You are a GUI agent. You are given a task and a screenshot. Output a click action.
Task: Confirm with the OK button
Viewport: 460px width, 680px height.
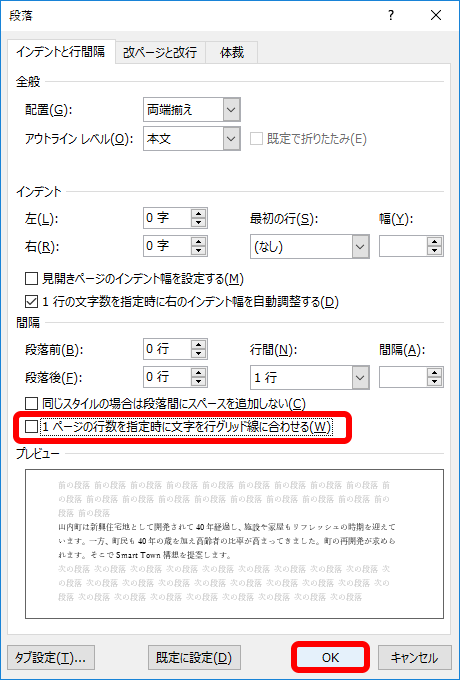pyautogui.click(x=330, y=657)
